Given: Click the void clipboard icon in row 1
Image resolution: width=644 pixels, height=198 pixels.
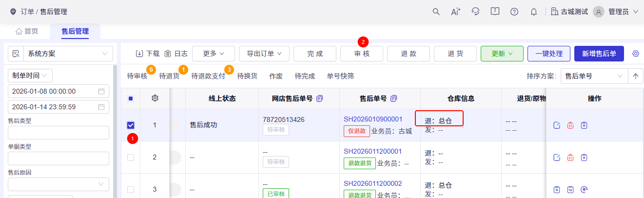Looking at the screenshot, I should tap(584, 125).
